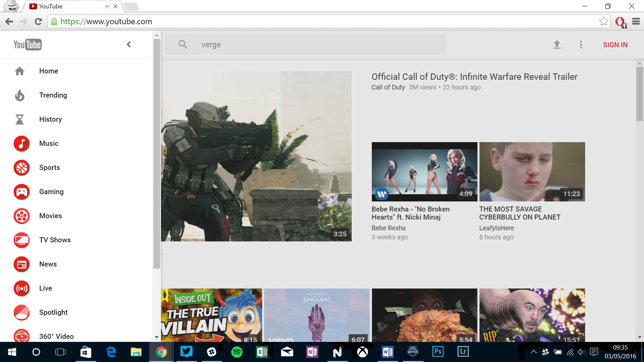Play the Call of Duty soldier thumbnail
This screenshot has height=362, width=644.
(x=256, y=156)
